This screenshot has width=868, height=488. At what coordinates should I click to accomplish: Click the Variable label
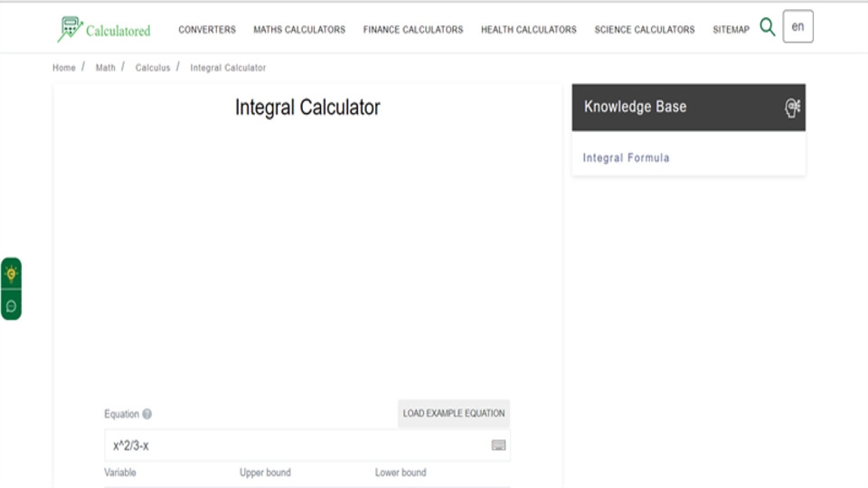(x=120, y=473)
